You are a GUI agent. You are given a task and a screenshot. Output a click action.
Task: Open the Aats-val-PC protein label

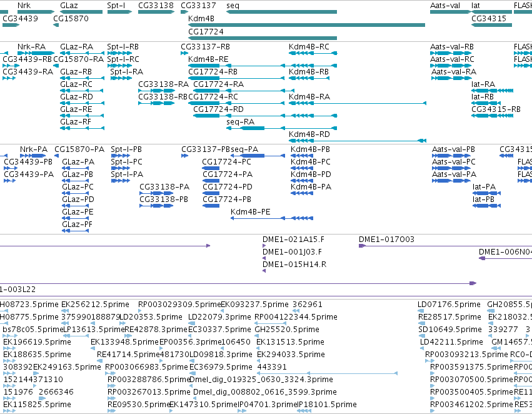[454, 162]
